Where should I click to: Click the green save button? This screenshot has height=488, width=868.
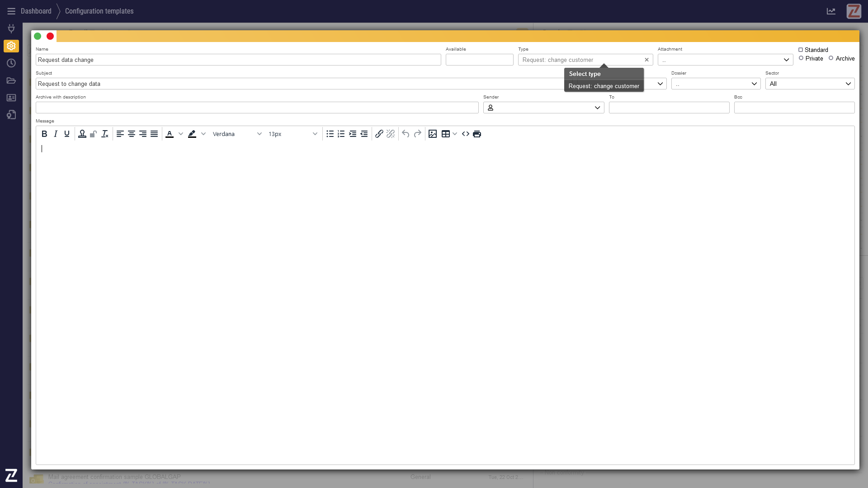click(38, 36)
